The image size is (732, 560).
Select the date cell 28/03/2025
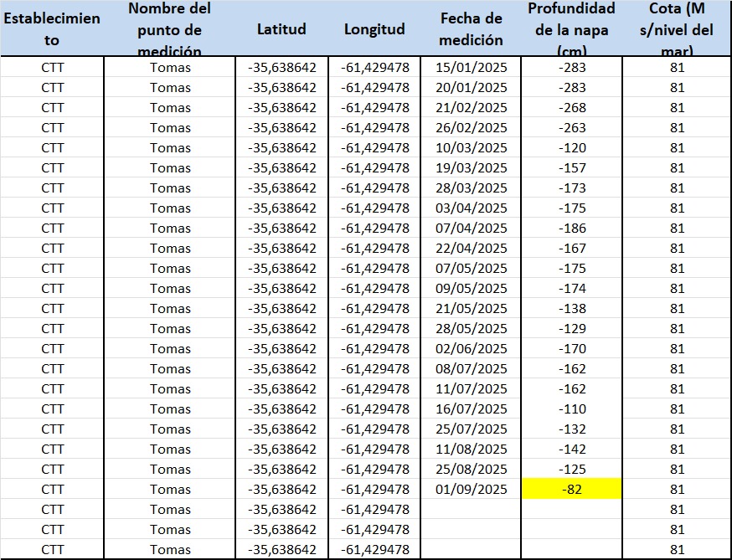(471, 188)
